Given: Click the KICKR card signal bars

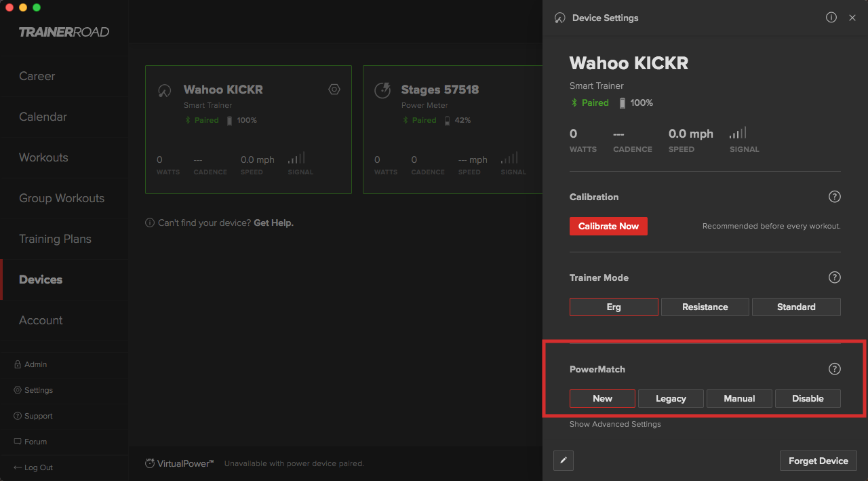Looking at the screenshot, I should pos(296,158).
